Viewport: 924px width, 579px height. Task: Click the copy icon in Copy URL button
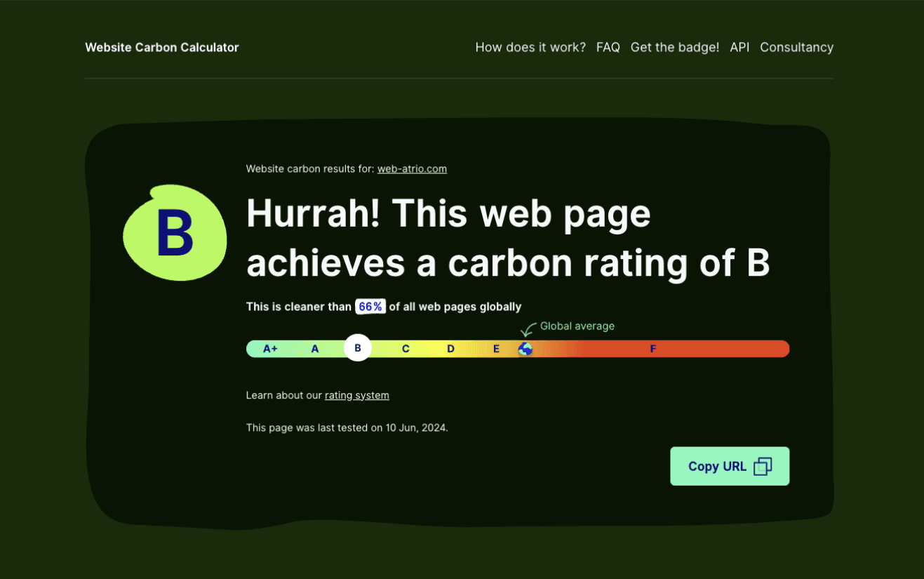click(x=763, y=466)
